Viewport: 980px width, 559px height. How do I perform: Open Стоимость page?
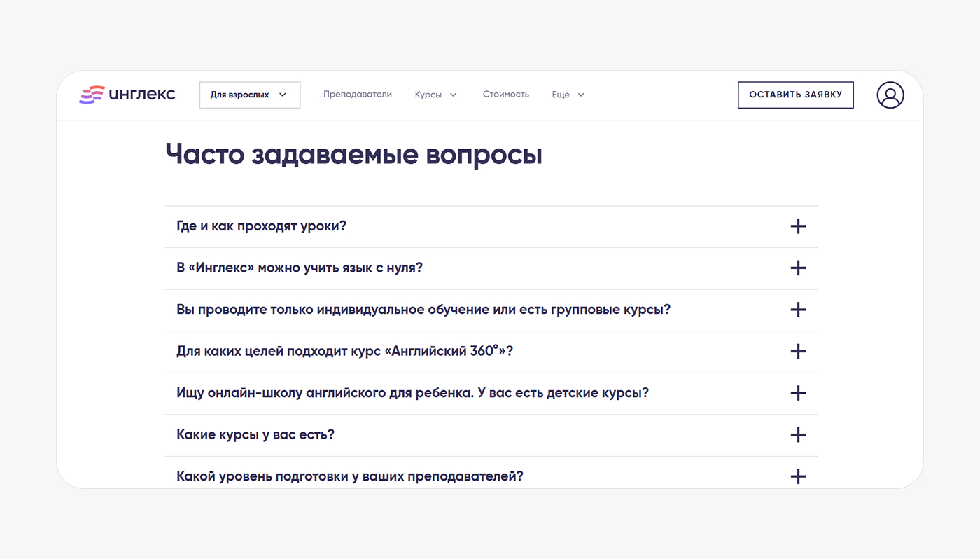[506, 95]
